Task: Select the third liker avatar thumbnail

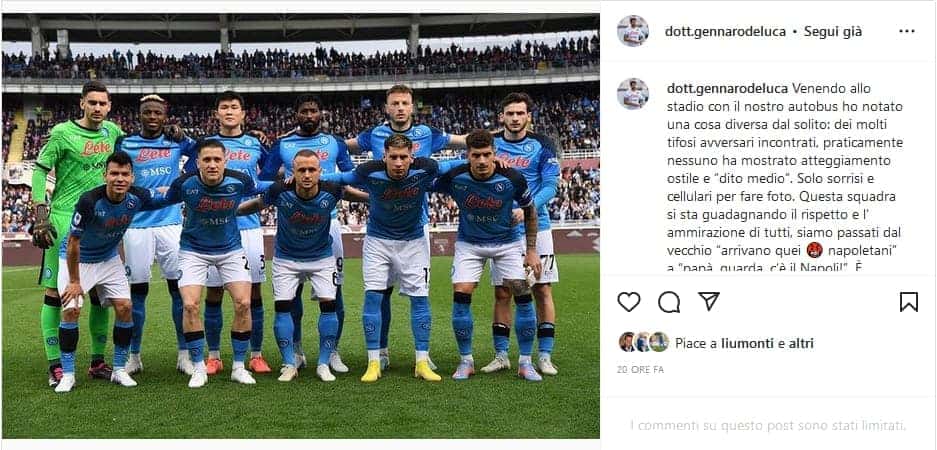Action: click(659, 342)
